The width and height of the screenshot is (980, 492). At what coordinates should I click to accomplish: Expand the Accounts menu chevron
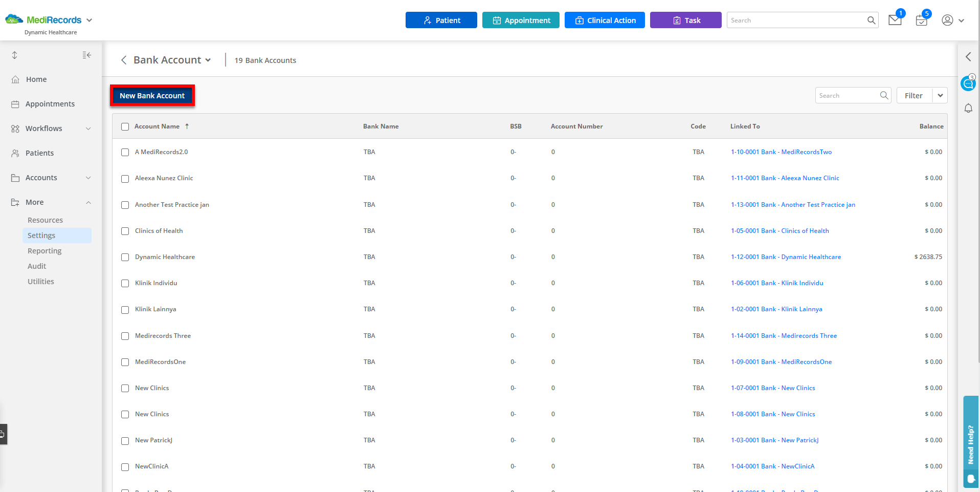point(88,178)
